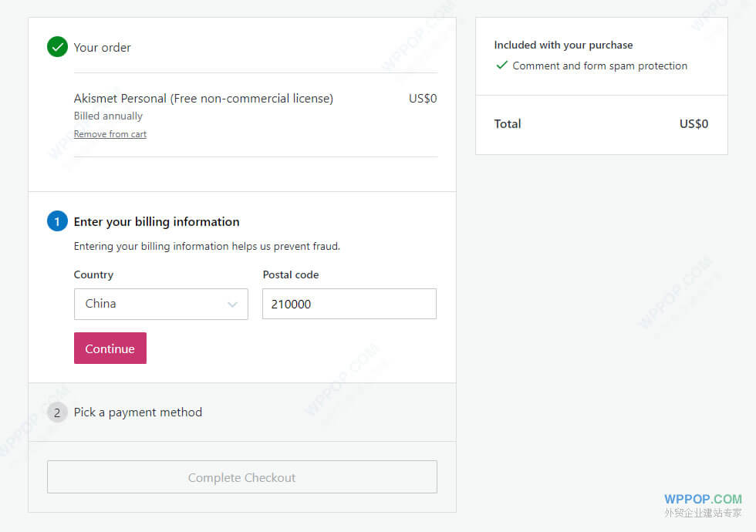Click the blue step 1 circle
This screenshot has width=756, height=532.
coord(57,221)
